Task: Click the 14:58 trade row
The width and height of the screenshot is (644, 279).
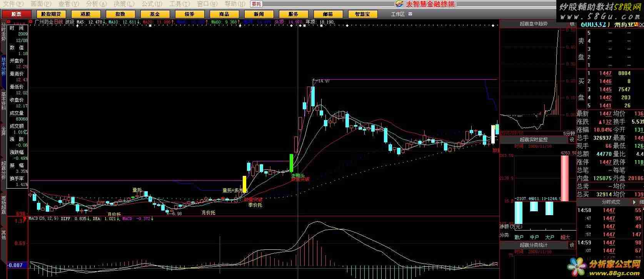Action: 610,211
